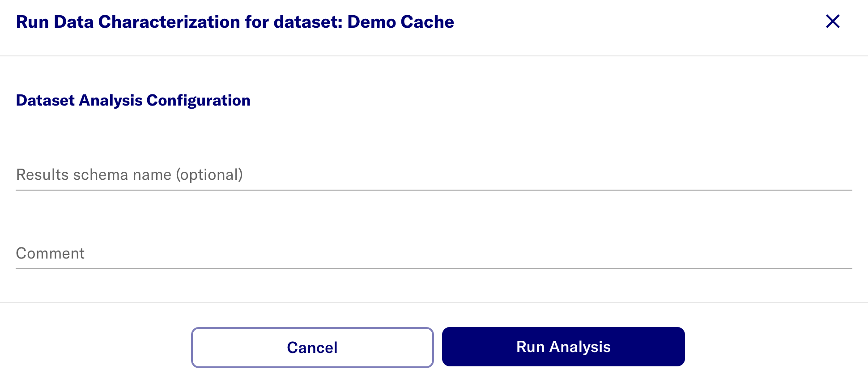Click the dialog title text
The image size is (868, 382).
(x=235, y=22)
